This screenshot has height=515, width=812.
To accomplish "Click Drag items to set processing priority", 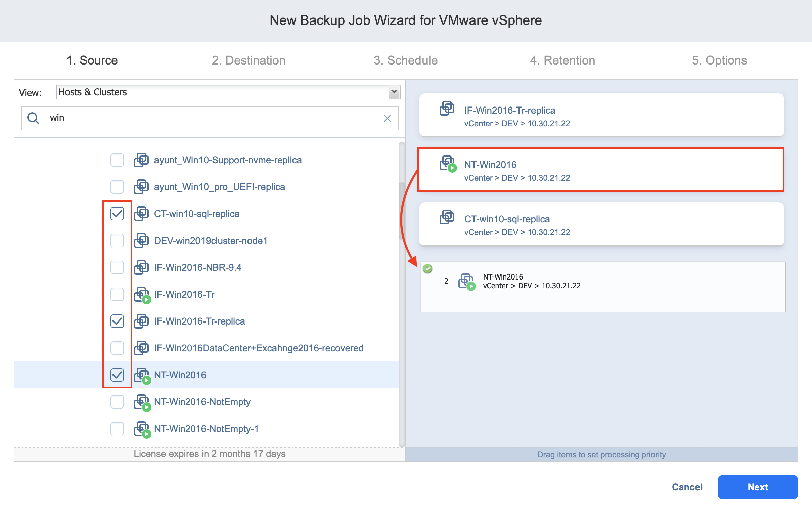I will coord(601,455).
